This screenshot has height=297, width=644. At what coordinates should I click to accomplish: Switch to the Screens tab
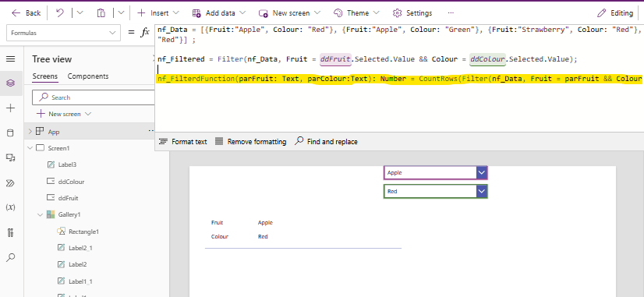(44, 76)
